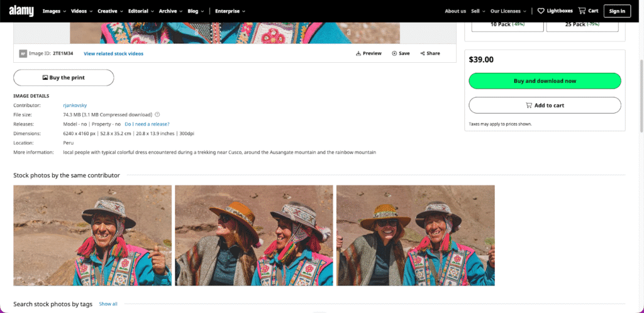Expand the Our Licenses dropdown
Viewport: 644px width, 313px height.
pyautogui.click(x=508, y=11)
